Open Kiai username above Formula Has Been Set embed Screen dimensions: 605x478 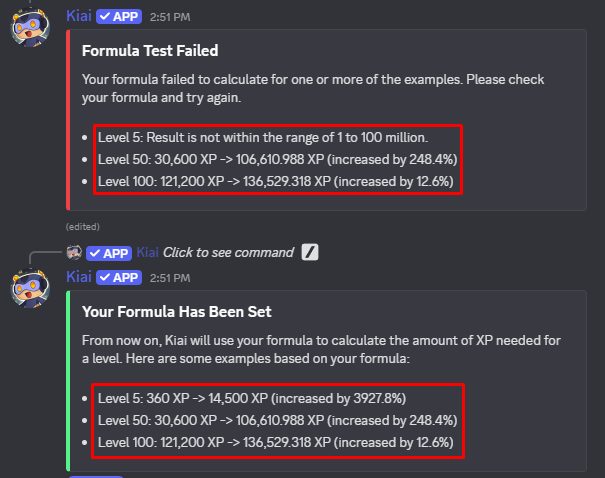[80, 277]
